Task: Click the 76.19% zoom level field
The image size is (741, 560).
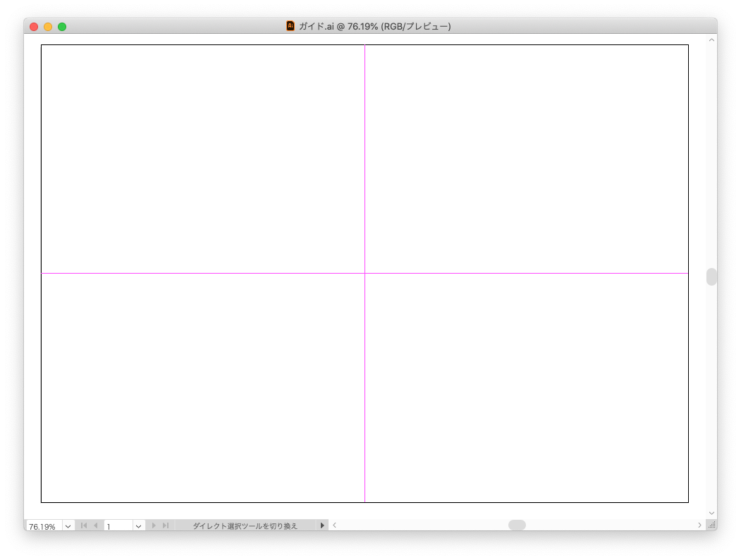Action: click(x=44, y=526)
